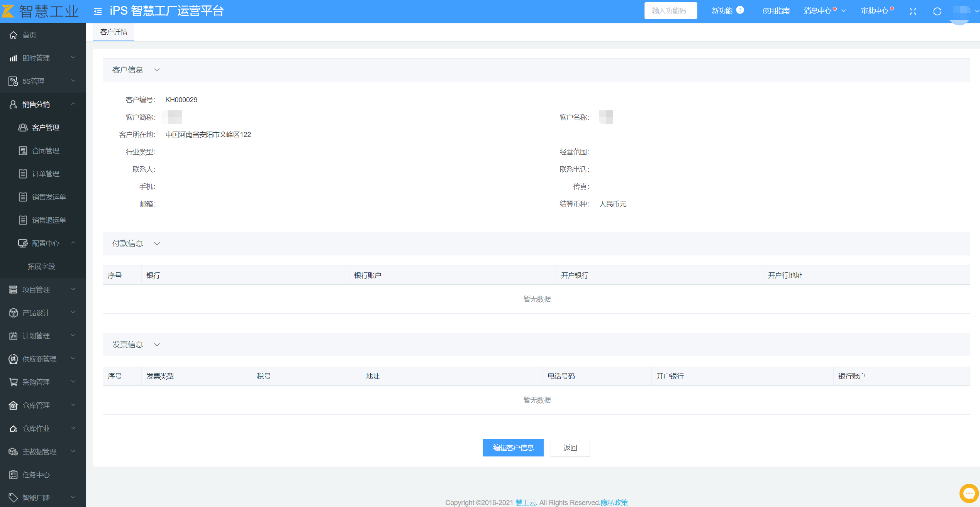Click the 仓库管理 warehouse icon
Viewport: 980px width, 507px height.
pyautogui.click(x=14, y=405)
